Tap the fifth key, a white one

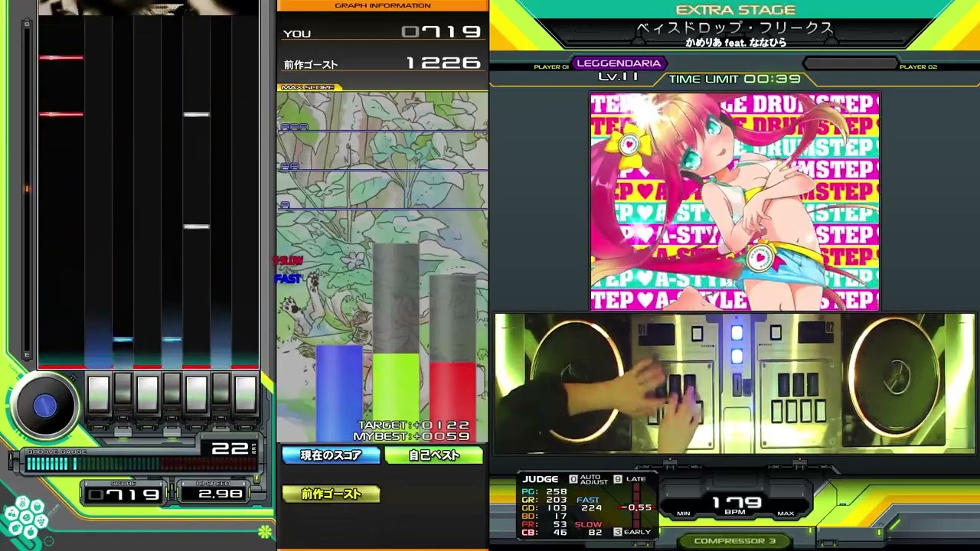(197, 393)
